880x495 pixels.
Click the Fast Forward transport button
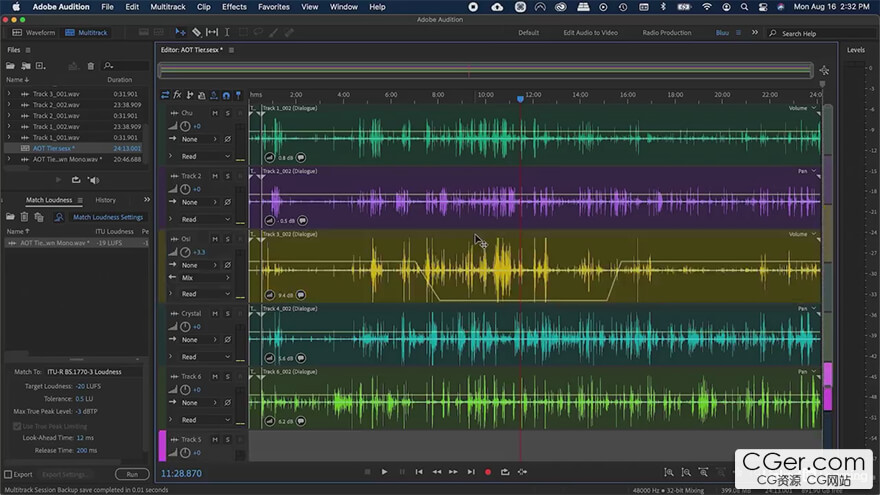coord(453,472)
